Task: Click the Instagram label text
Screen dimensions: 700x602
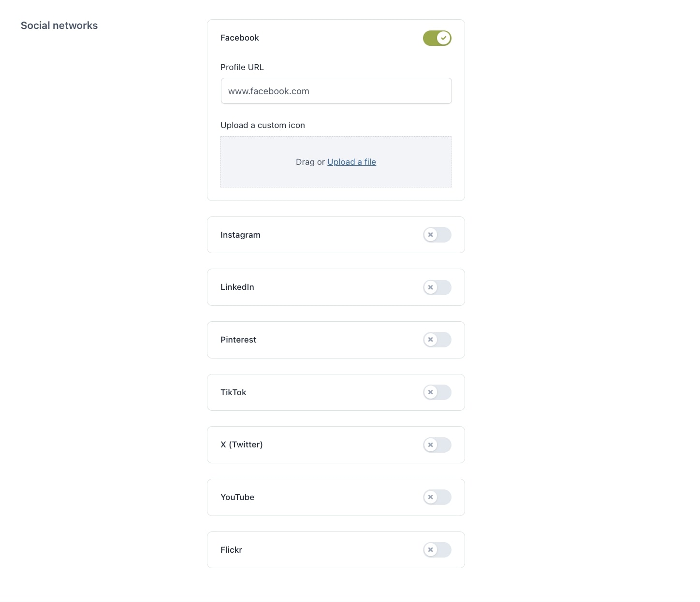Action: pos(240,235)
